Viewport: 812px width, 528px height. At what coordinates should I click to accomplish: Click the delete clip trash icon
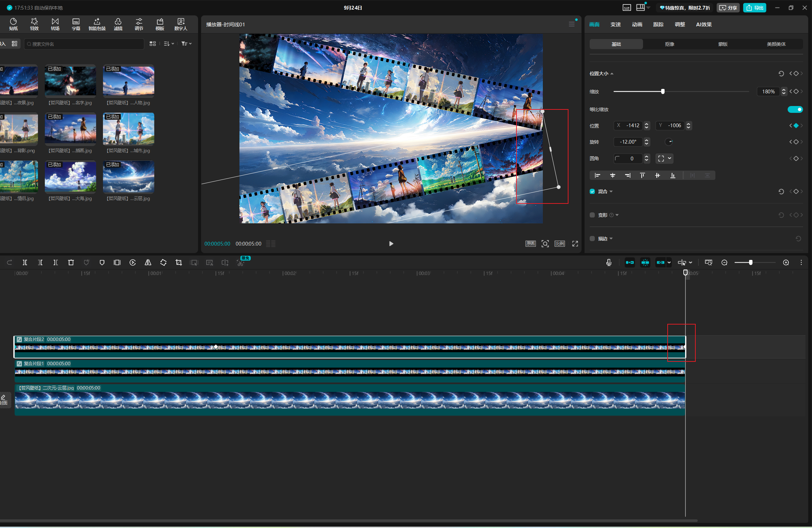tap(71, 263)
